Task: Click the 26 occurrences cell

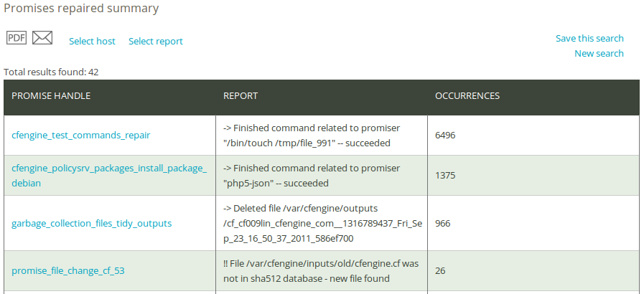Action: [439, 270]
